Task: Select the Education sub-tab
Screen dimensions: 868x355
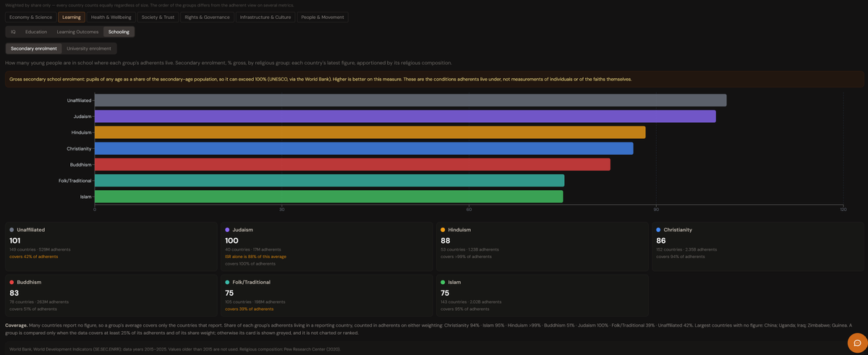Action: point(36,32)
